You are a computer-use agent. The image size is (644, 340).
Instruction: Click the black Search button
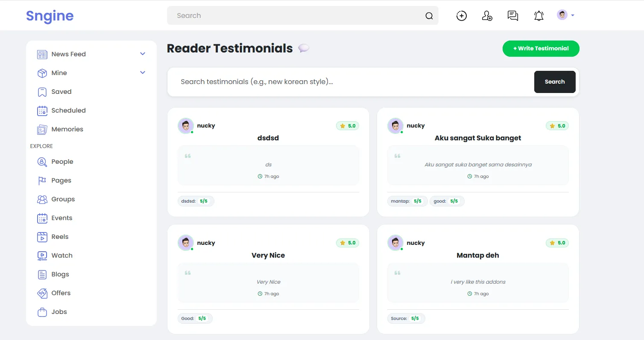click(x=555, y=82)
